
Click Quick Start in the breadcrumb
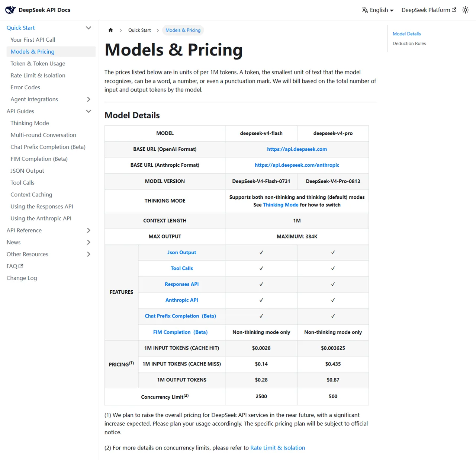139,30
